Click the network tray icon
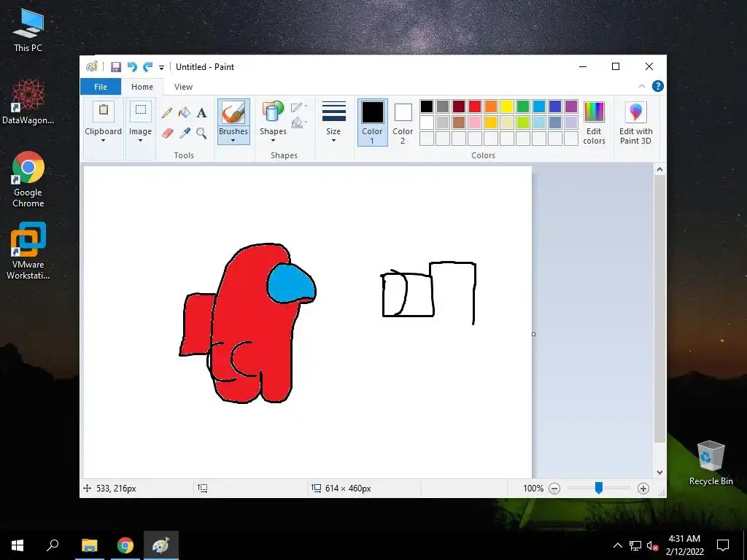 coord(635,545)
